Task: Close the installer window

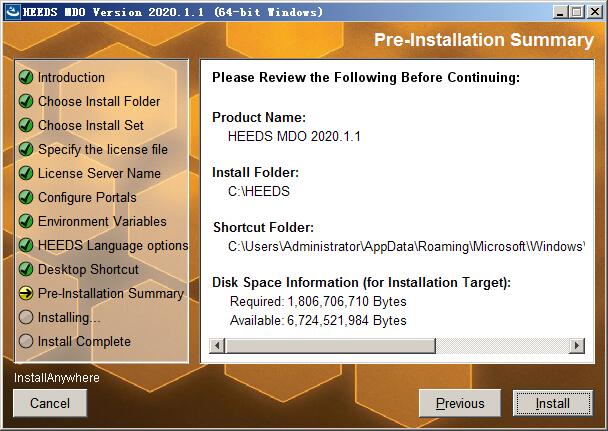Action: [594, 12]
